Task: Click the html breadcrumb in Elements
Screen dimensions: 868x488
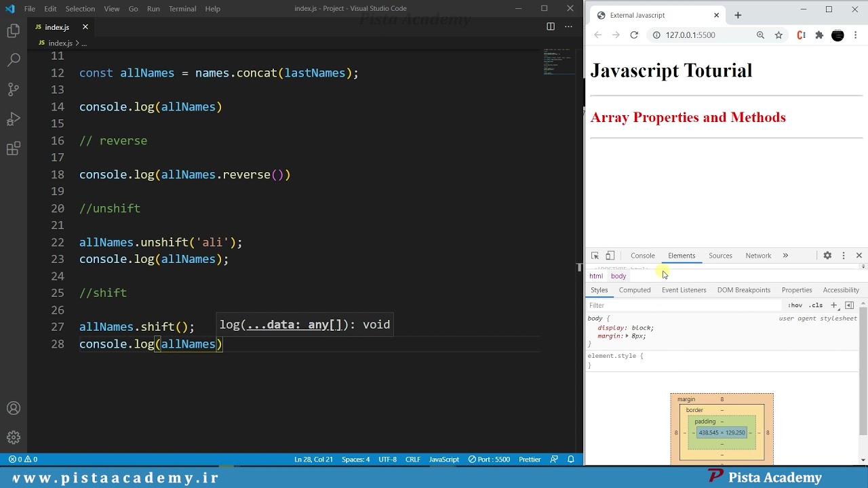Action: pos(596,276)
